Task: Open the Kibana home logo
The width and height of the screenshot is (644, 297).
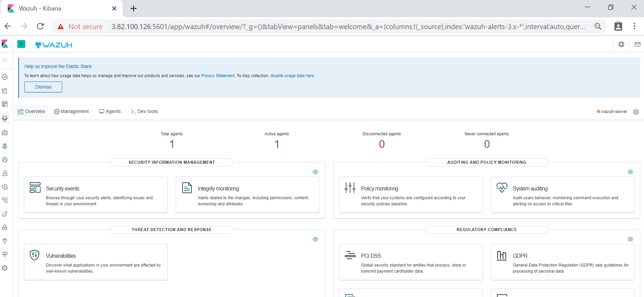Action: [5, 44]
